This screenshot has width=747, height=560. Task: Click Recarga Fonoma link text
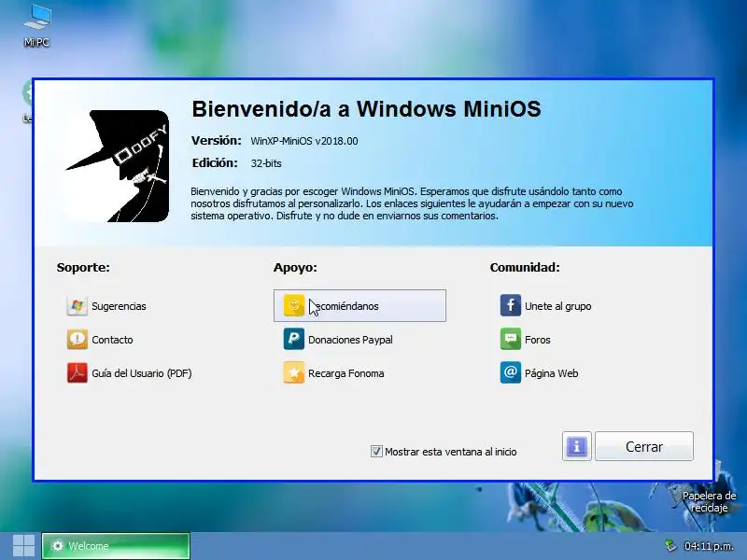click(345, 373)
